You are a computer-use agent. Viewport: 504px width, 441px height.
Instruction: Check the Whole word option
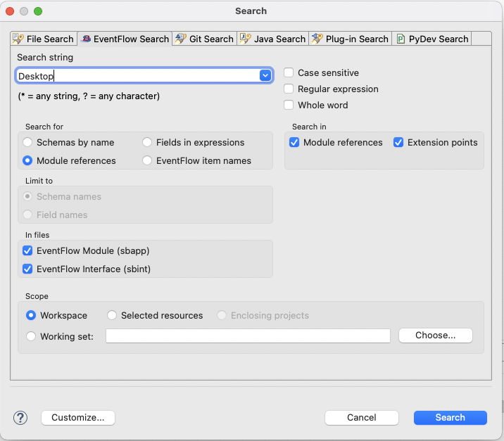[289, 106]
